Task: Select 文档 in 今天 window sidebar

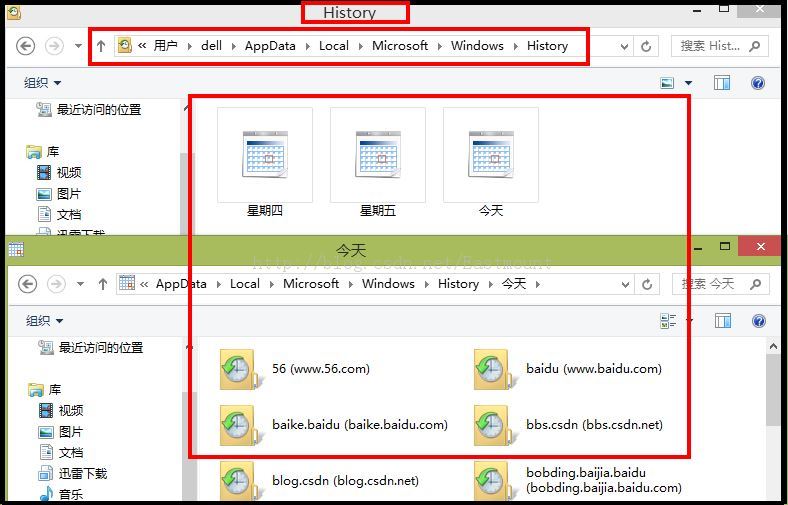Action: (x=61, y=452)
